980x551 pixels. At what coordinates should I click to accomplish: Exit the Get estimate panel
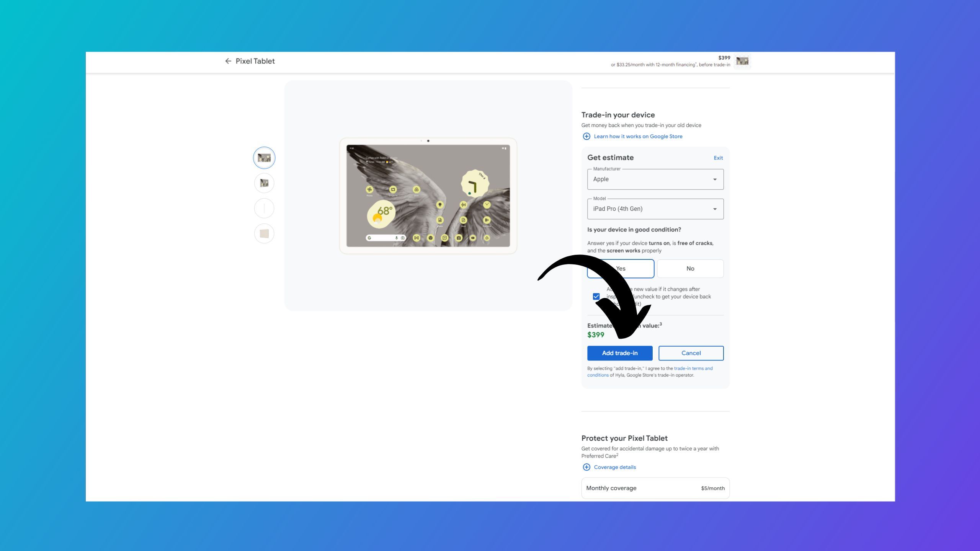[x=718, y=158]
